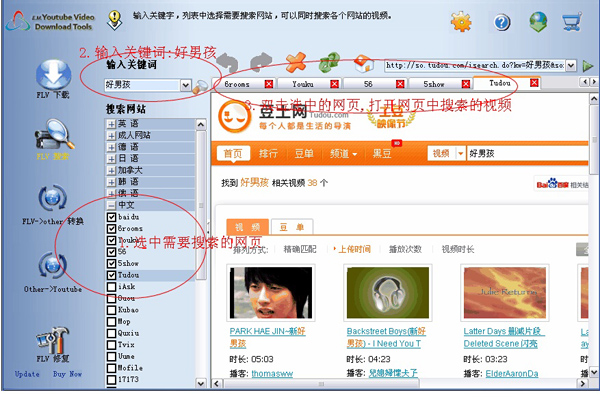Click the yellow lightbulb tip icon
Viewport: 600px width, 410px height.
[x=114, y=20]
